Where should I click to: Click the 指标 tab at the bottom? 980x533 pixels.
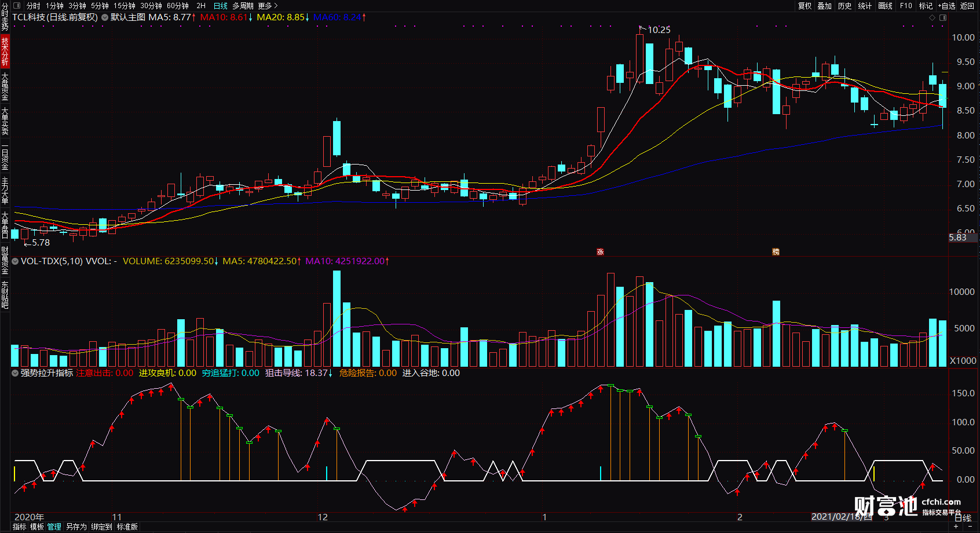19,527
